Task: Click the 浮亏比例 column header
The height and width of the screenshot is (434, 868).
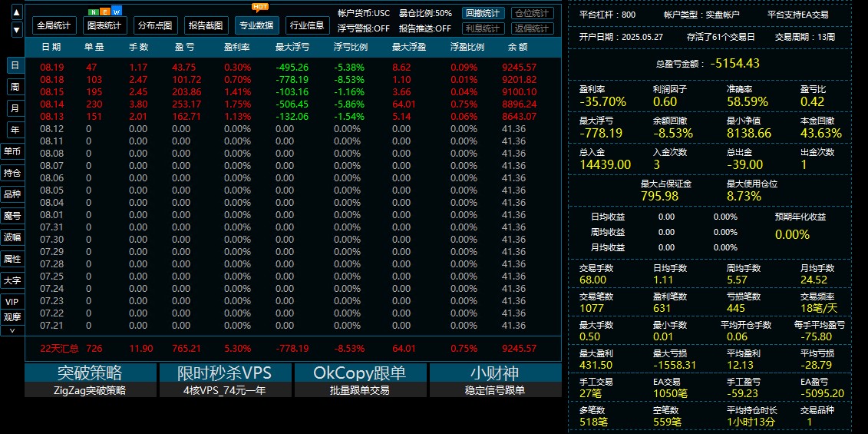Action: [x=351, y=47]
